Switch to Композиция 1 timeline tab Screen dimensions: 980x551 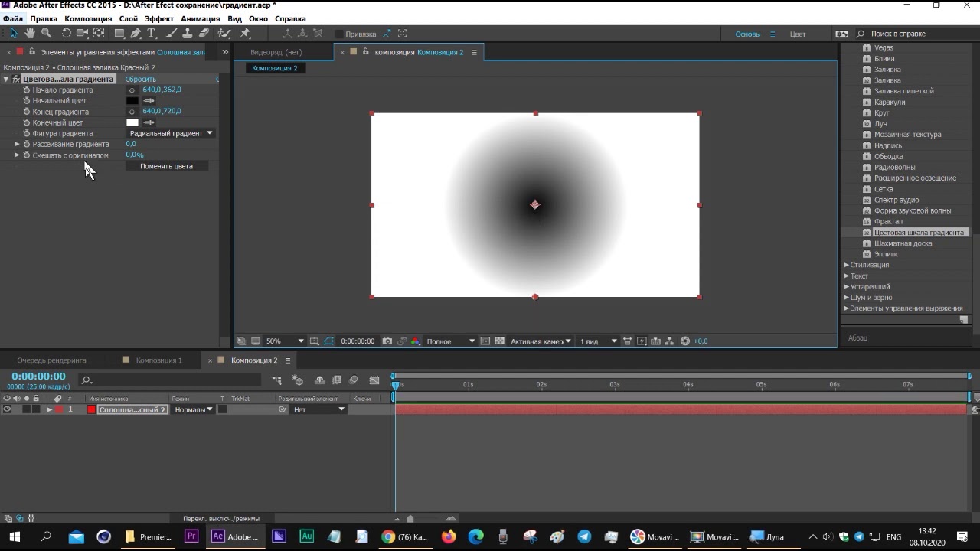click(158, 360)
